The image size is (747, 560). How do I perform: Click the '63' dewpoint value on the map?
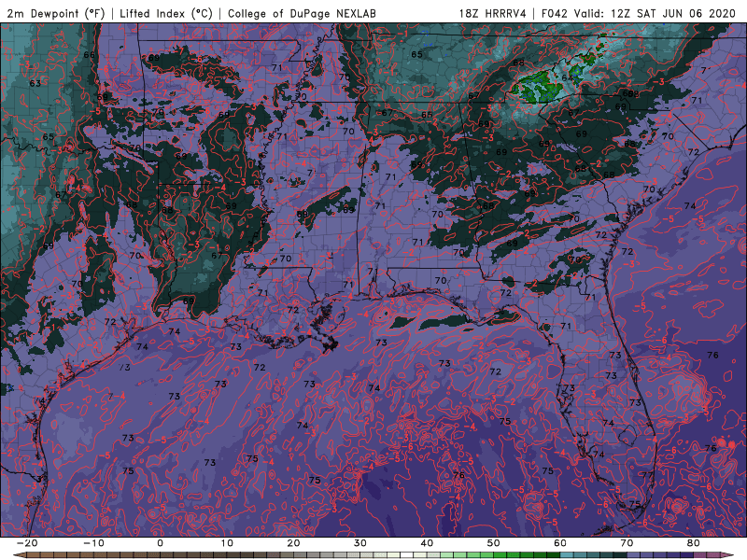tap(35, 83)
